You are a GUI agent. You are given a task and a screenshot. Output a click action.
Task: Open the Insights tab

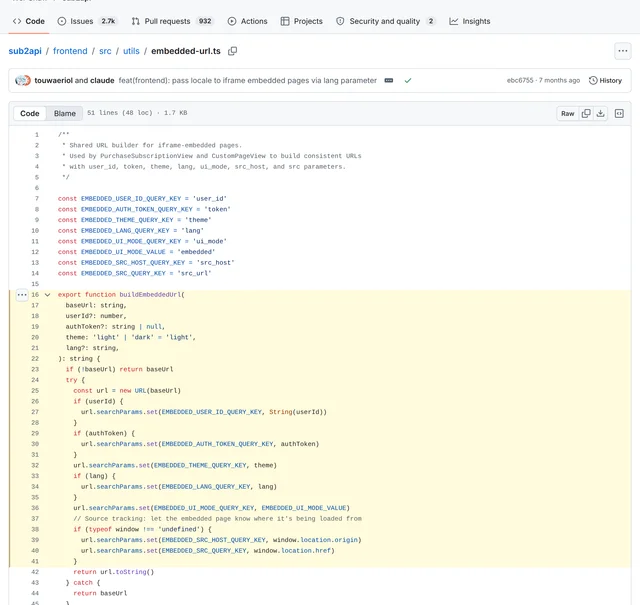469,21
